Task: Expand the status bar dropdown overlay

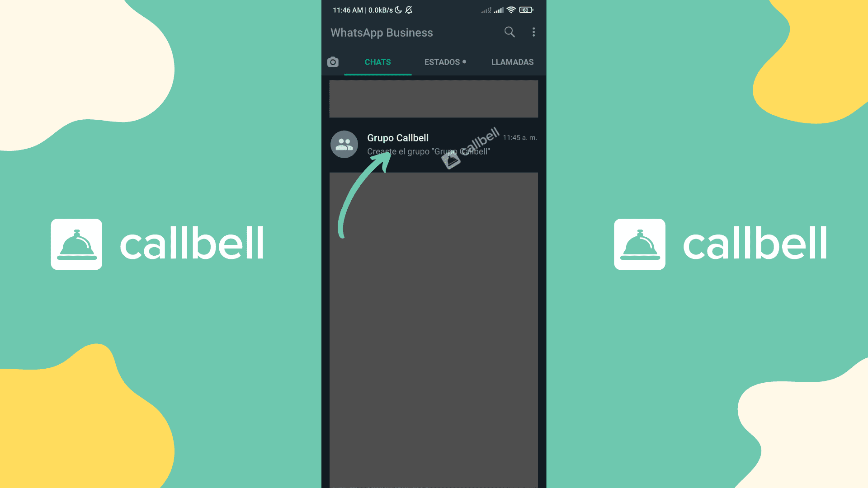Action: click(434, 9)
